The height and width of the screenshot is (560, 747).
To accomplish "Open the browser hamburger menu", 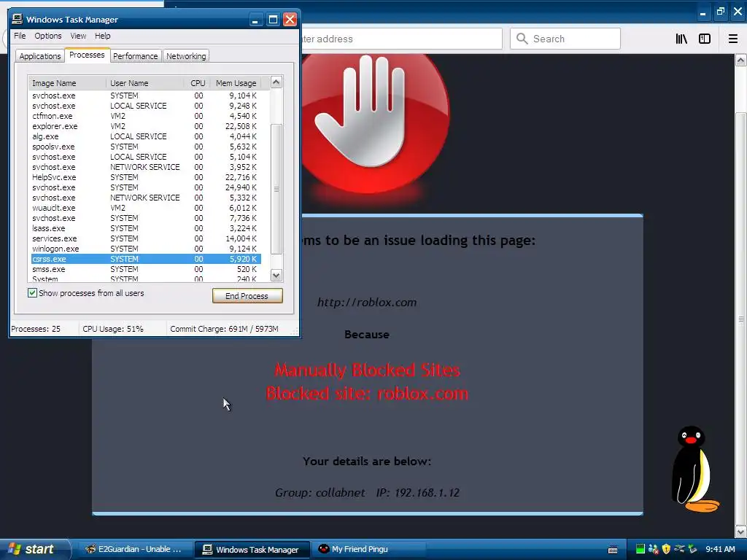I will pos(733,39).
